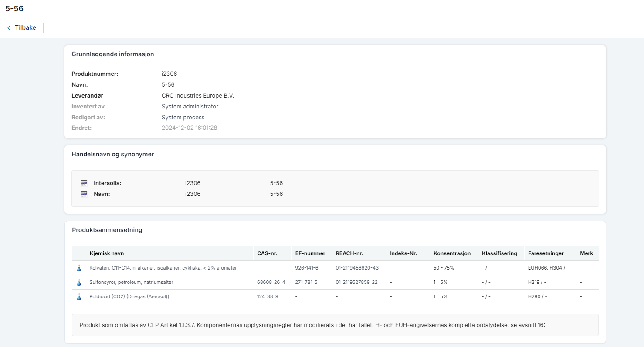Select CAS number 124-38-9
644x347 pixels.
pyautogui.click(x=268, y=297)
